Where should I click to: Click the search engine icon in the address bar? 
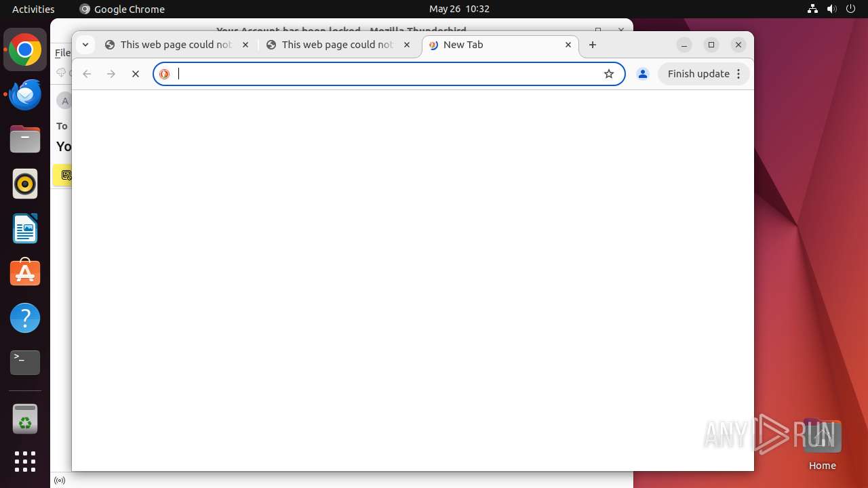(x=165, y=74)
